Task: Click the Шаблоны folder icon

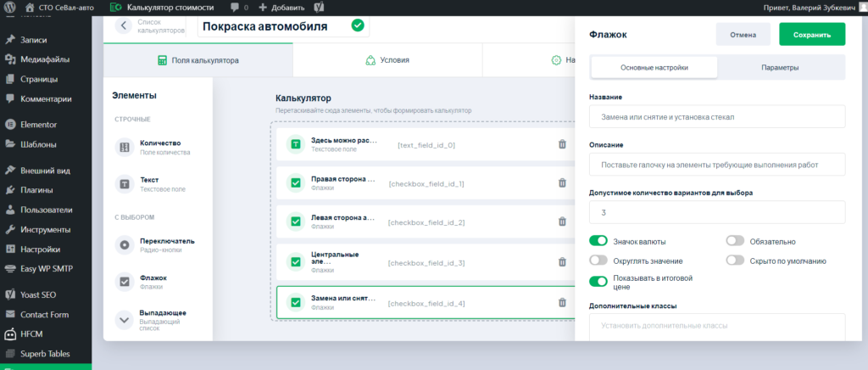Action: point(10,144)
